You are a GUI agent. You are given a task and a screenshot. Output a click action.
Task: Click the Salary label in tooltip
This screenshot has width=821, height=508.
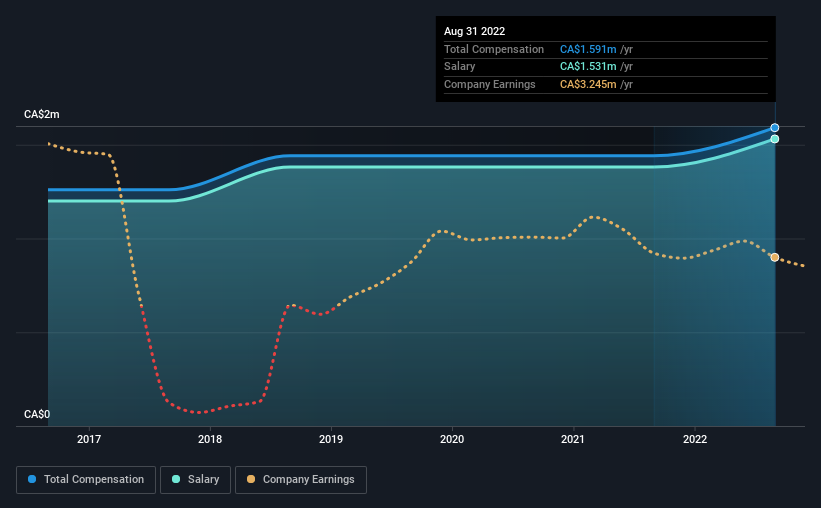click(x=460, y=67)
